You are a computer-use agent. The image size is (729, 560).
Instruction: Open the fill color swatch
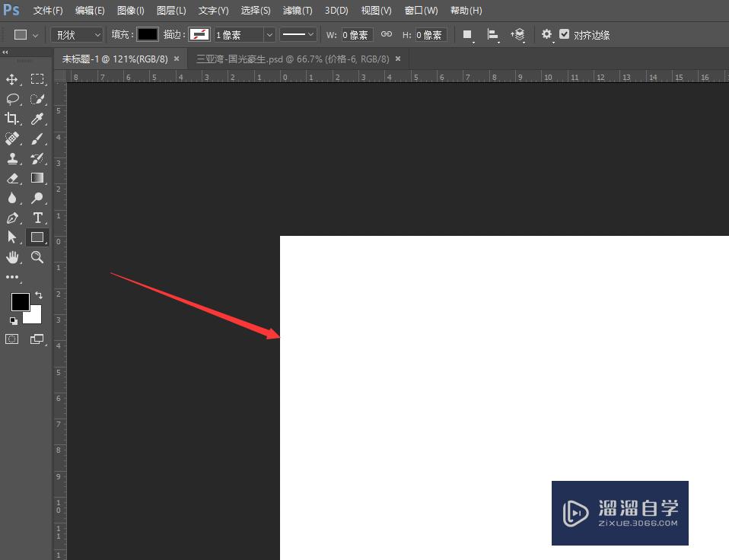147,34
